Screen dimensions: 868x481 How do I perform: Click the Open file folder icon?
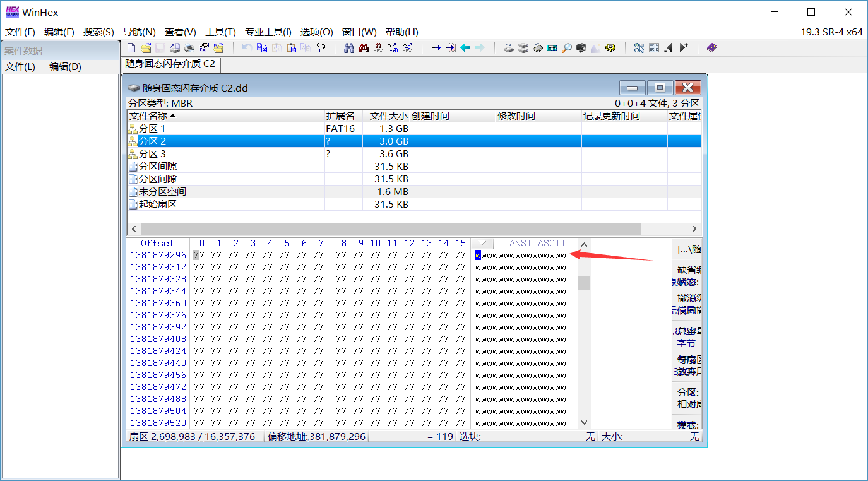point(146,47)
